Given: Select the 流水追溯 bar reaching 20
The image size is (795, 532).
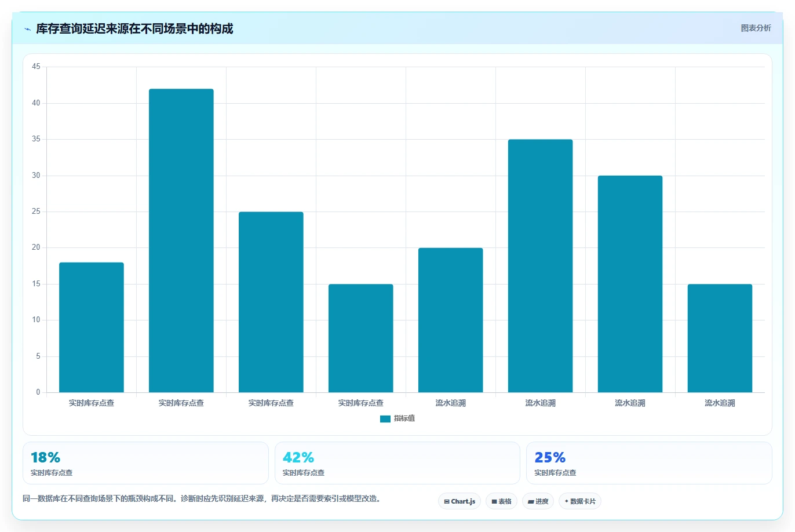Looking at the screenshot, I should [451, 320].
